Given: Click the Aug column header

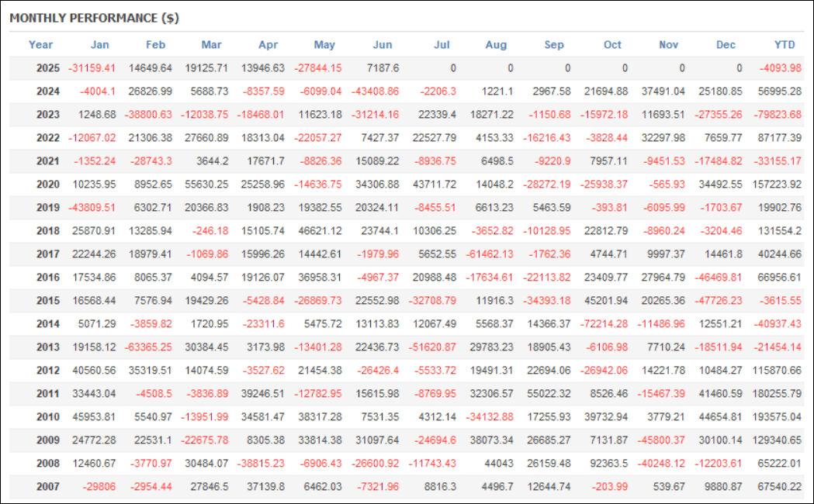Looking at the screenshot, I should click(x=496, y=45).
